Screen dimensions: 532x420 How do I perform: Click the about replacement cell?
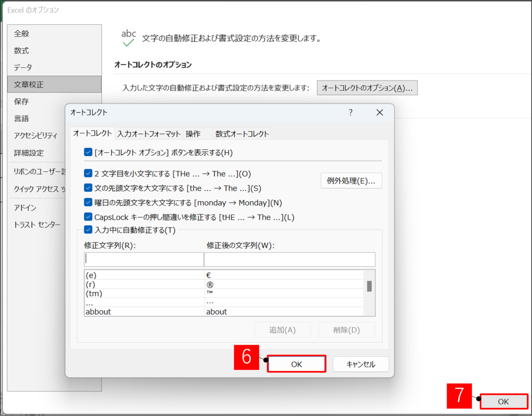284,311
